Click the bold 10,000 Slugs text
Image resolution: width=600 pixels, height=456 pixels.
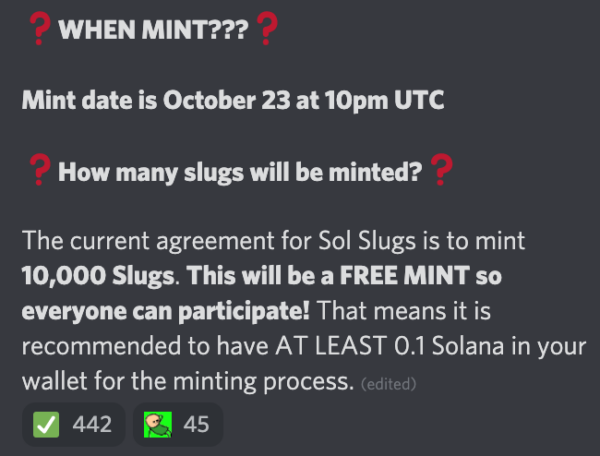click(x=98, y=276)
